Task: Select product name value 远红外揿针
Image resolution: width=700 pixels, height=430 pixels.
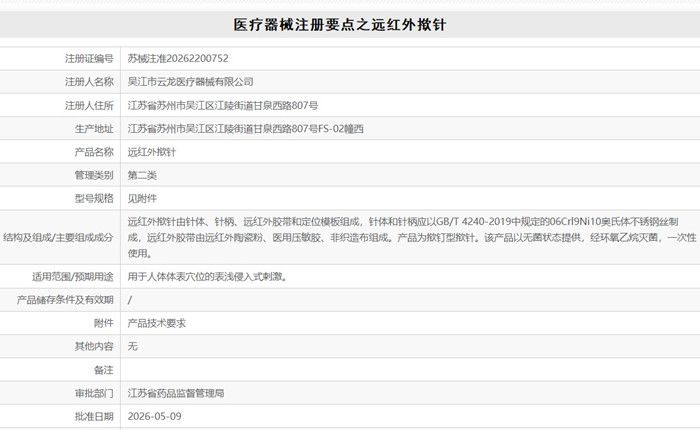Action: [x=152, y=152]
